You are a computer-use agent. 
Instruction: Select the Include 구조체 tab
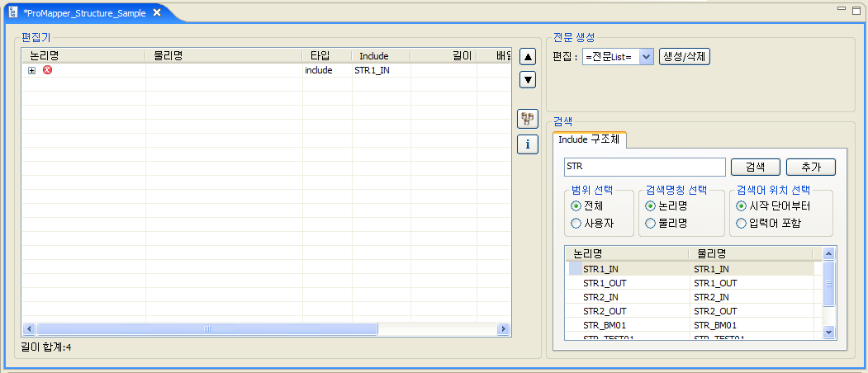(590, 139)
